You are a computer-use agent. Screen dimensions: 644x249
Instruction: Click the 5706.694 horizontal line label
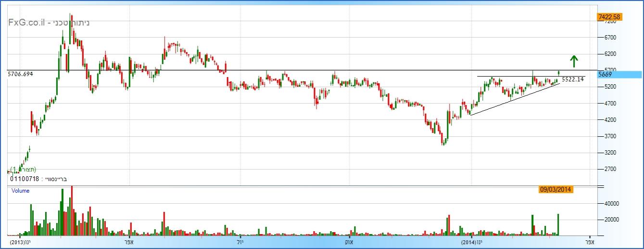pos(24,74)
